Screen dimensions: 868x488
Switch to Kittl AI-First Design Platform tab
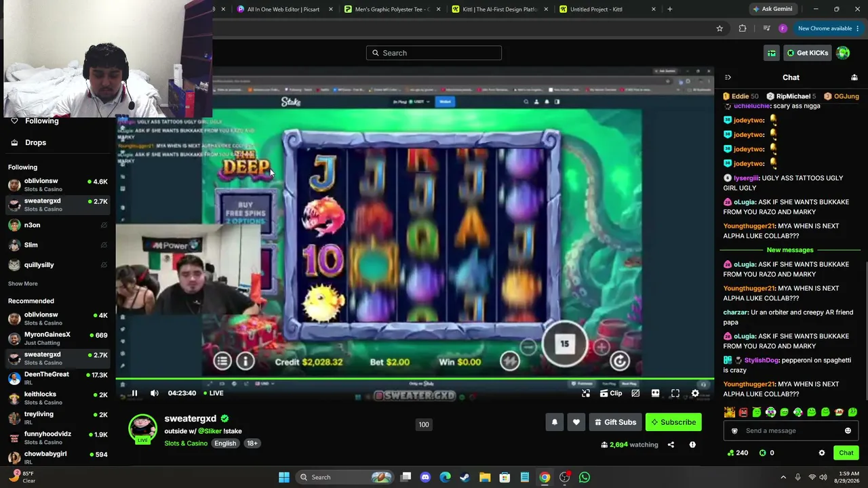[x=500, y=9]
